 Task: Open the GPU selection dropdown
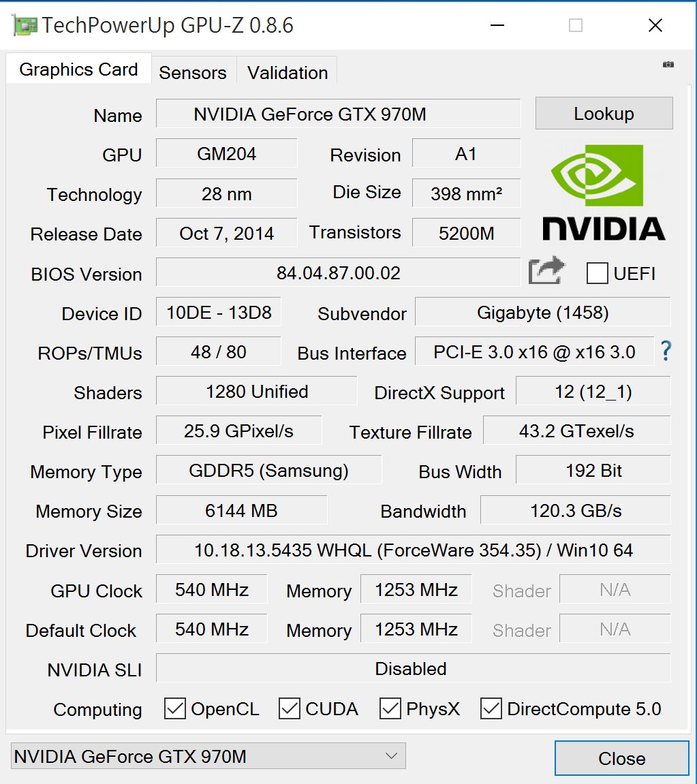pos(208,756)
